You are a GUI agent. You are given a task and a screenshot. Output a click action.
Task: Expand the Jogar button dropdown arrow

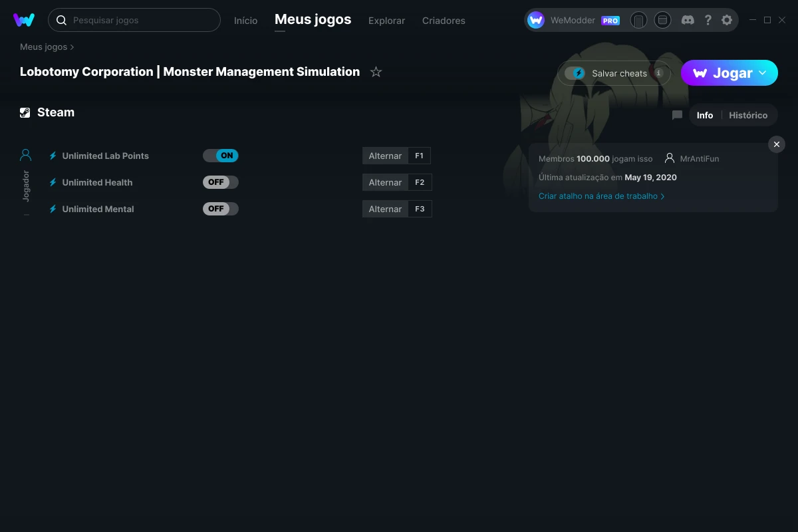[763, 73]
